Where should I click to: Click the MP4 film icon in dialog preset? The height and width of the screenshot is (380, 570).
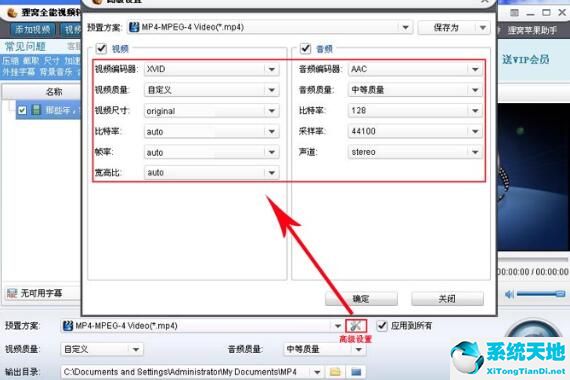coord(134,27)
